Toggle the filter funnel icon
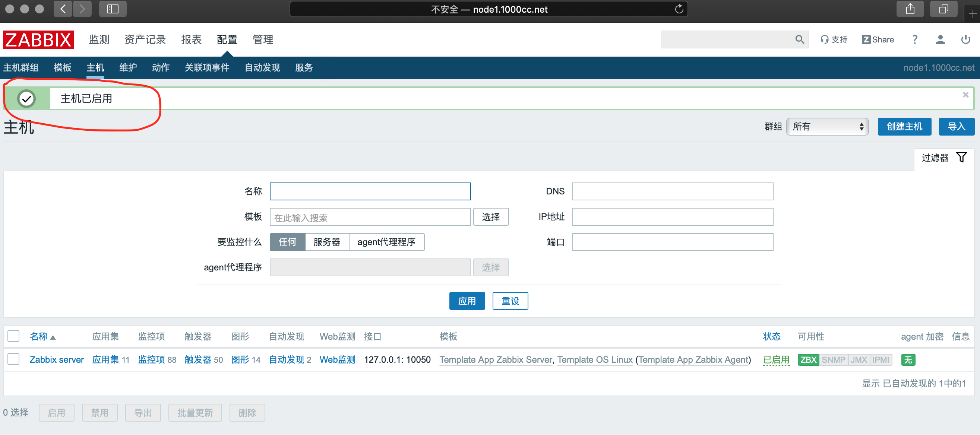 click(961, 158)
